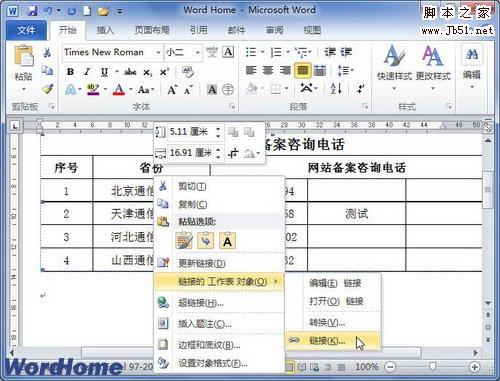Switch to the View tab
Image resolution: width=500 pixels, height=381 pixels.
[x=312, y=30]
